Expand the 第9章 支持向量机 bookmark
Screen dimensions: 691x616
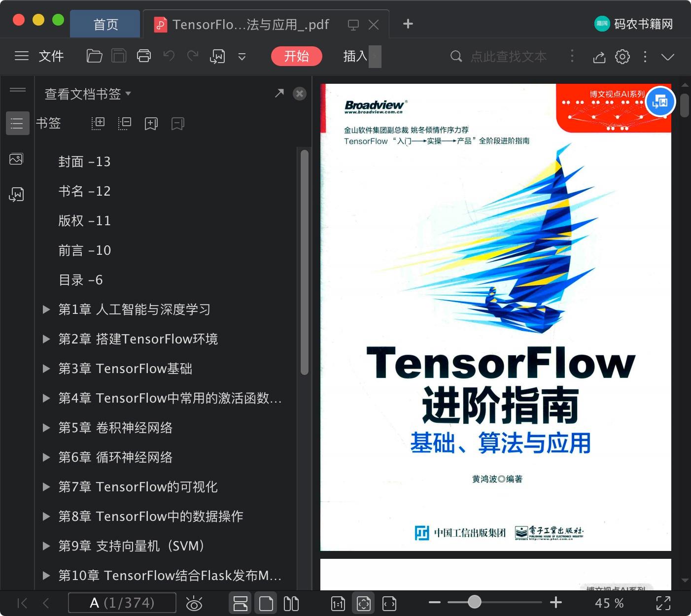pos(46,546)
